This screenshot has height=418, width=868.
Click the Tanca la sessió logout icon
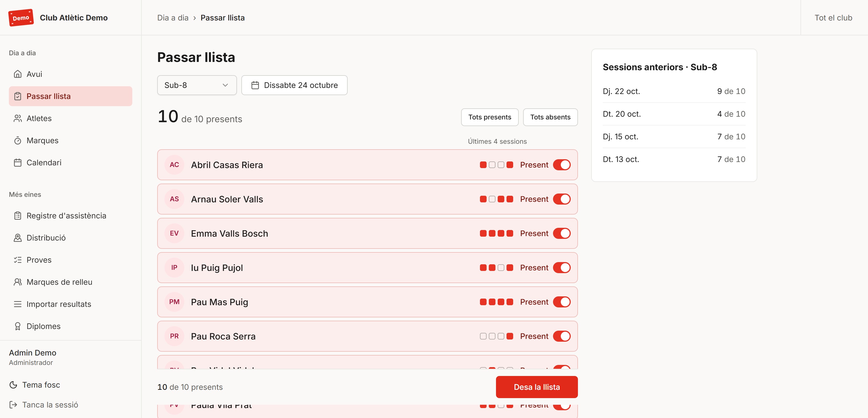click(13, 405)
